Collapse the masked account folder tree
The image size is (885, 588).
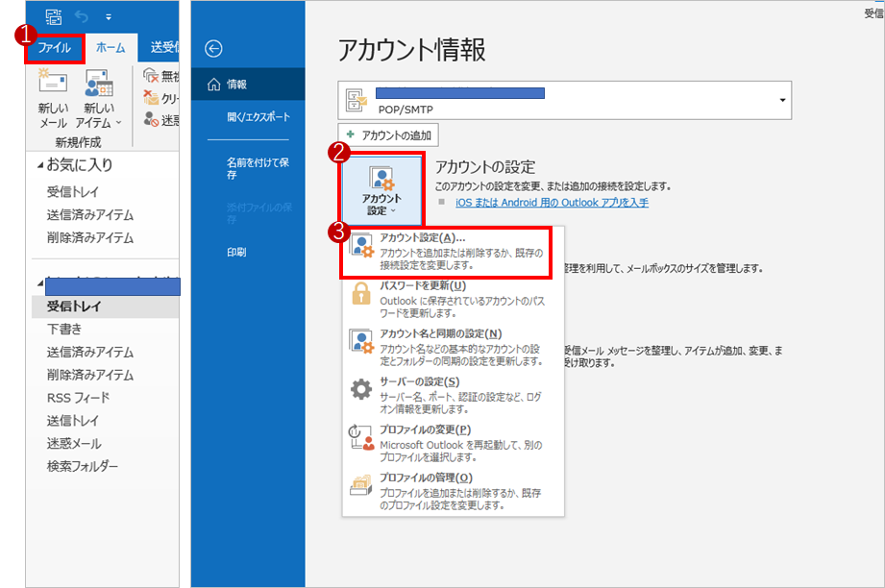[x=40, y=283]
